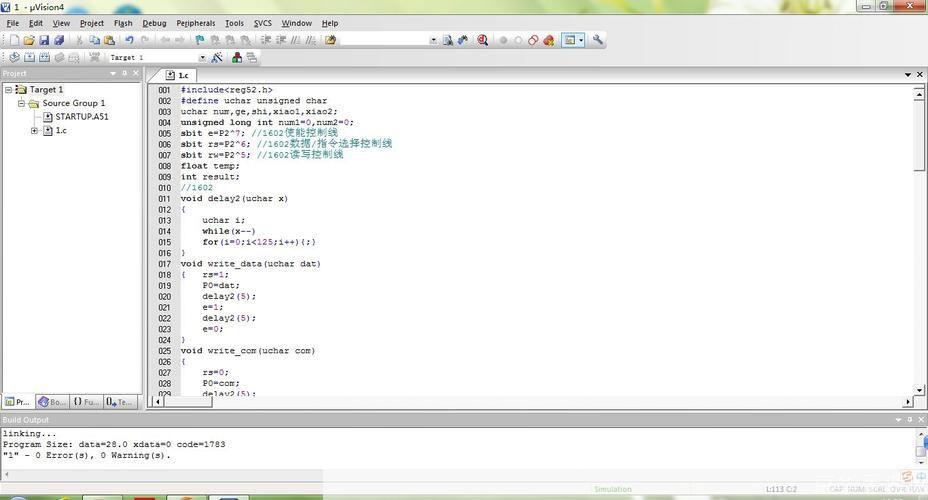Click the Paste clipboard icon
Screen dimensions: 928x500
click(109, 40)
